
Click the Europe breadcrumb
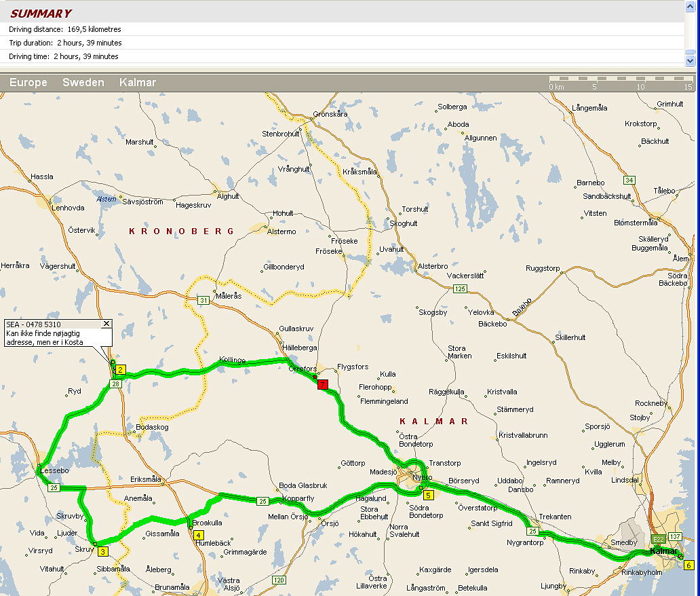click(x=28, y=83)
